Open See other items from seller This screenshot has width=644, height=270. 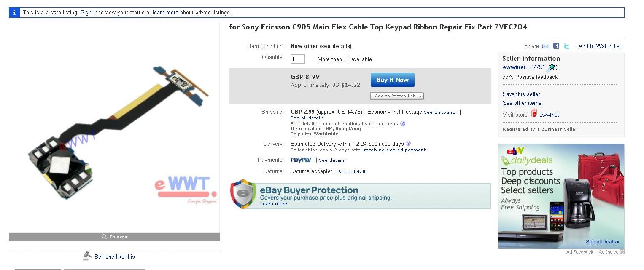point(522,103)
